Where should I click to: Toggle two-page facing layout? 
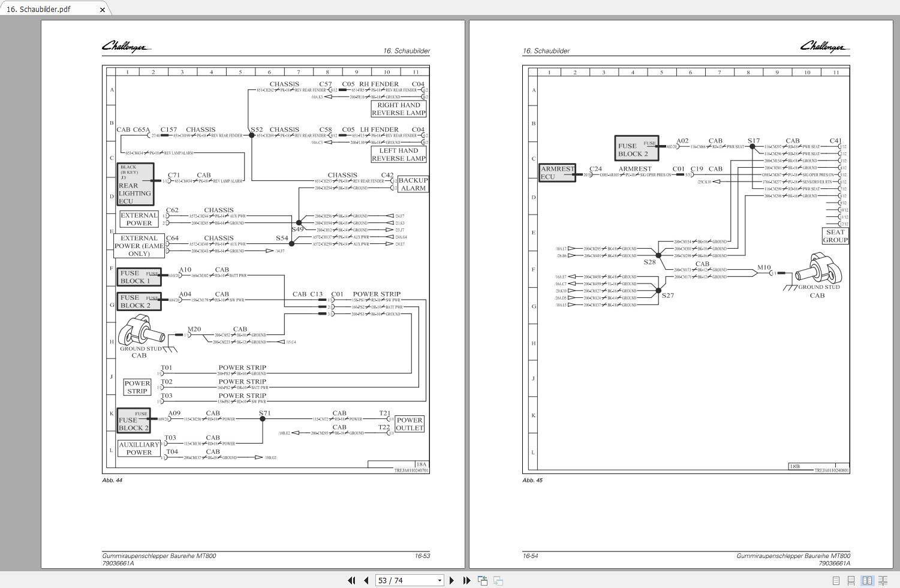coord(867,580)
